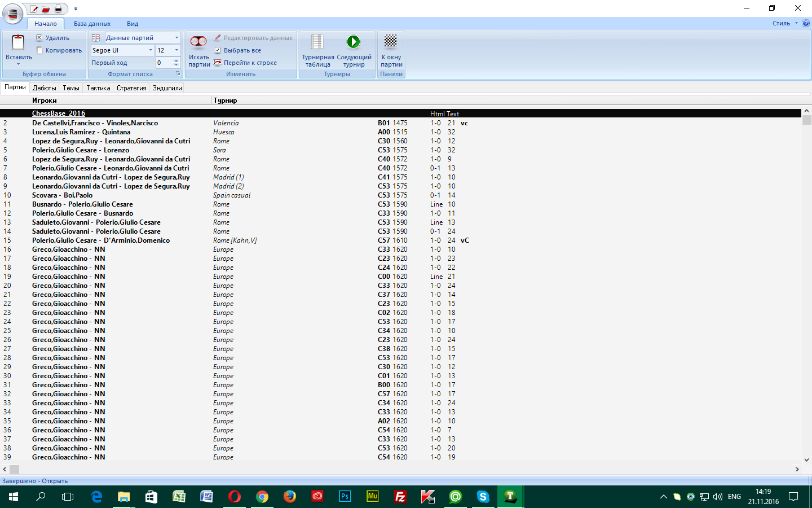Screen dimensions: 812x508
Task: Open the Турнирная таблица tournament table
Action: (x=317, y=43)
